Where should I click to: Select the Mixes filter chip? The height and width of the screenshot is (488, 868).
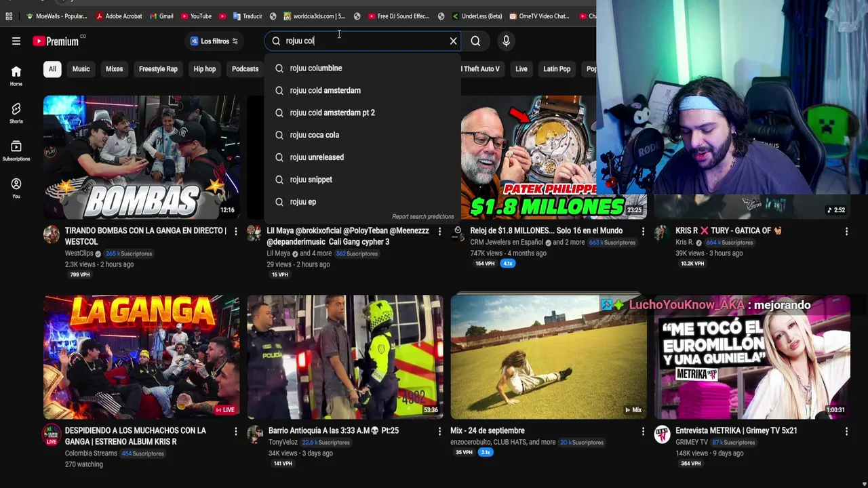(114, 68)
